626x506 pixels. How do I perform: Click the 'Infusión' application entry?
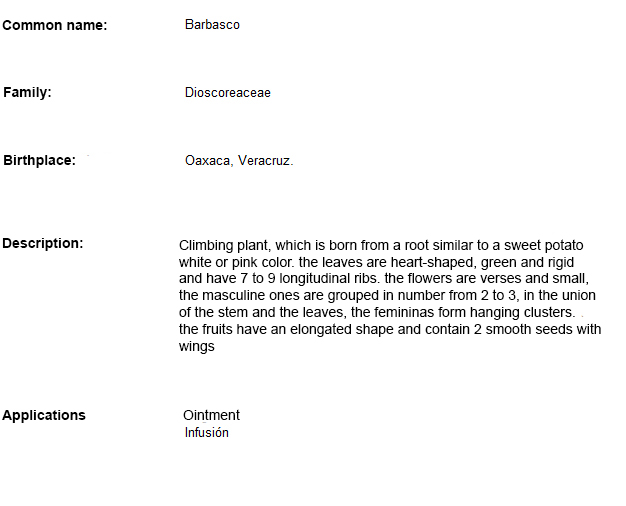(x=207, y=433)
